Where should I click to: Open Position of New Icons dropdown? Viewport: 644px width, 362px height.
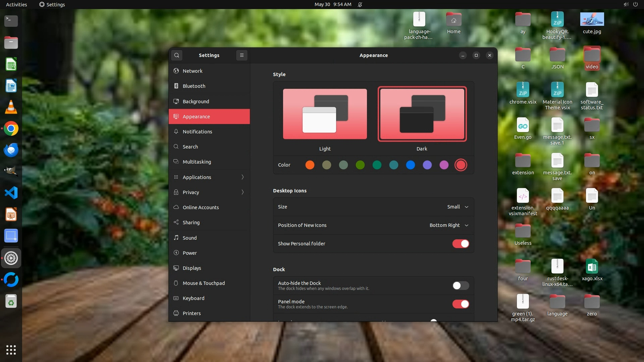448,225
